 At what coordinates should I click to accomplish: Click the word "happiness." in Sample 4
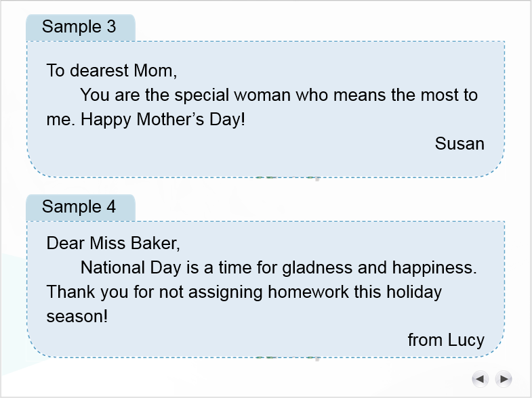[434, 267]
